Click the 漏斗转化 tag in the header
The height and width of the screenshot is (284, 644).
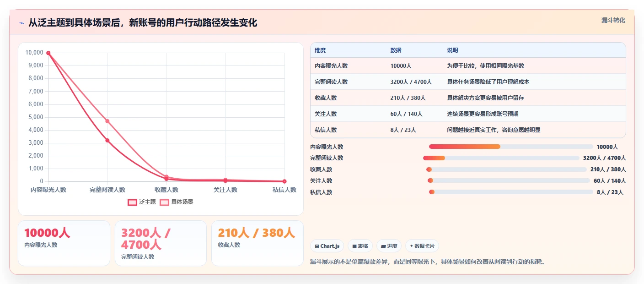point(613,20)
